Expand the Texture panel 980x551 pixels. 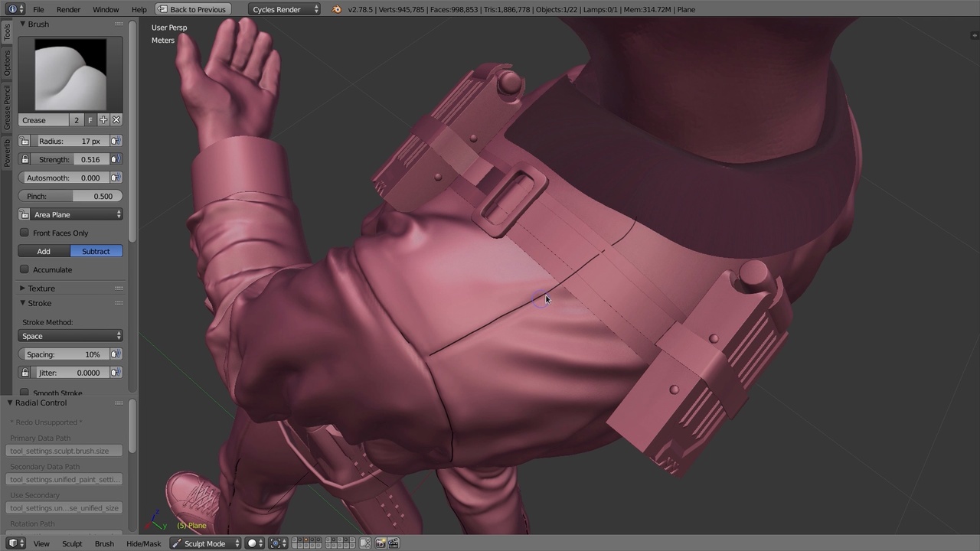point(23,289)
